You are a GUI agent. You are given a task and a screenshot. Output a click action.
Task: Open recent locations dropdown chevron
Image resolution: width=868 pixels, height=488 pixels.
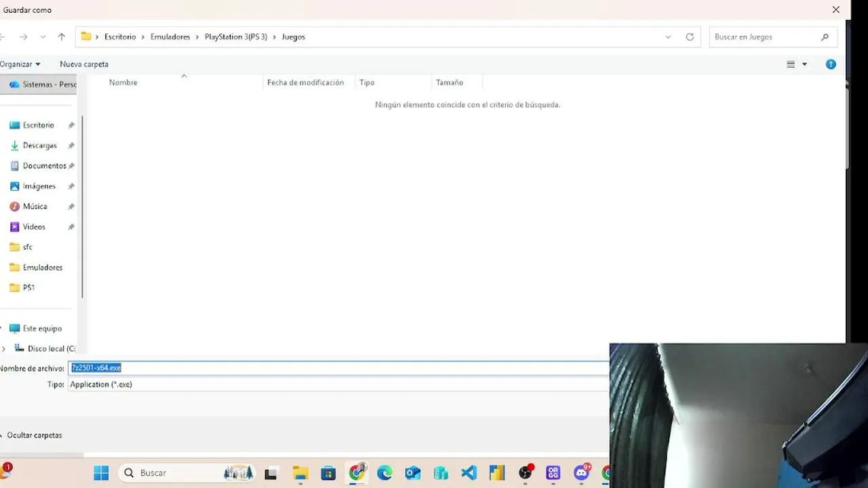point(43,37)
